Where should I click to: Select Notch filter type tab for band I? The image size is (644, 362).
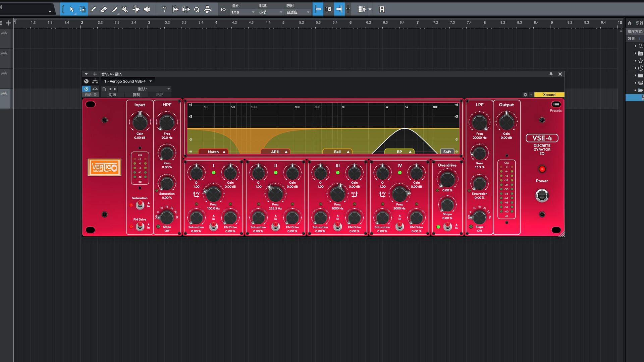point(213,152)
